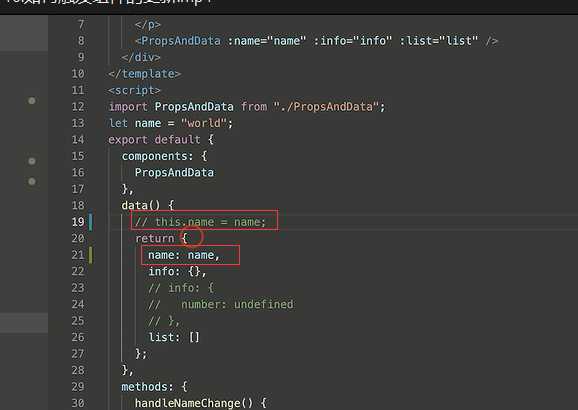The image size is (578, 410).
Task: Click 'return {' on line 20
Action: (161, 238)
